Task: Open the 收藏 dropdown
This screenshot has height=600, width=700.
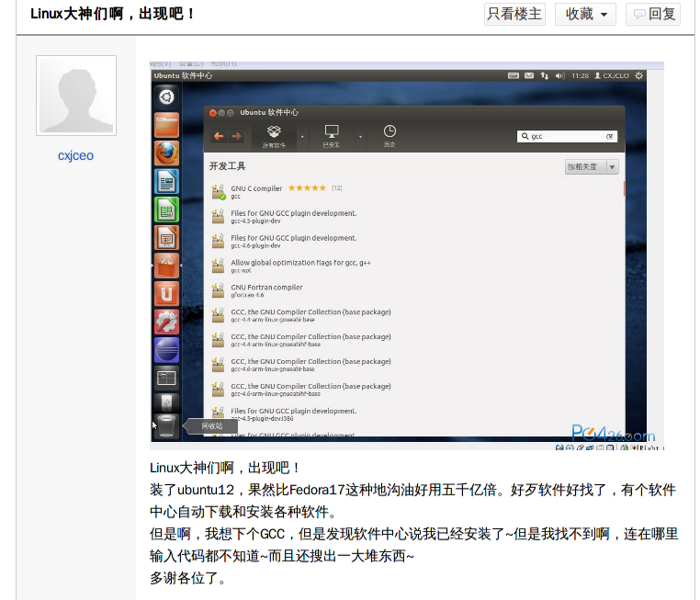Action: (585, 14)
